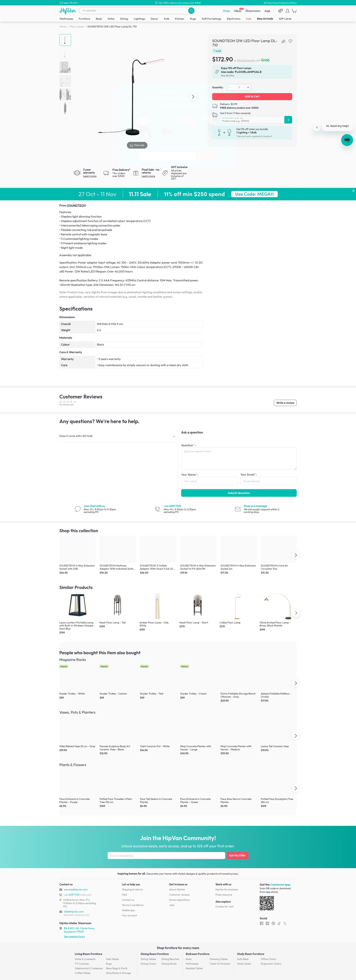The height and width of the screenshot is (980, 356).
Task: Open the shopping cart icon
Action: pyautogui.click(x=294, y=11)
